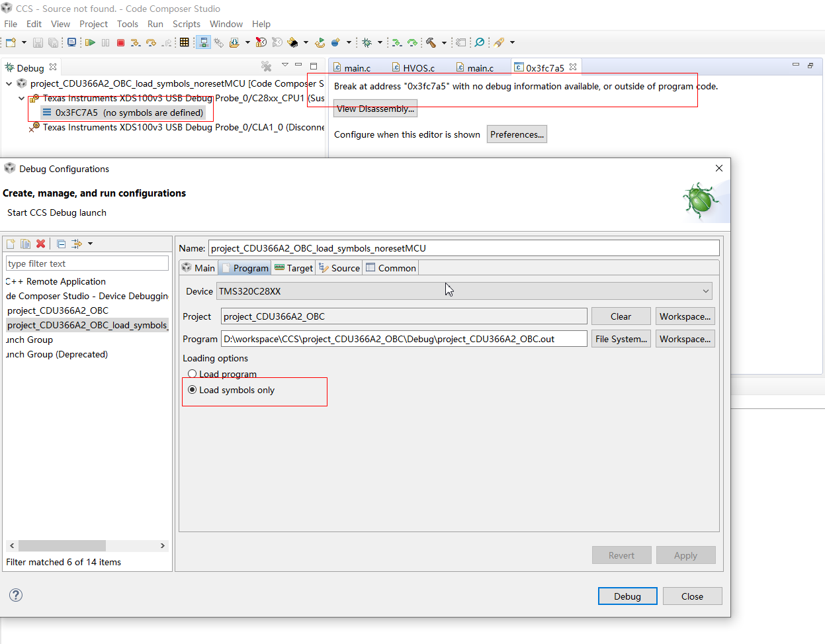Screen dimensions: 825x644
Task: Click the Clear button next to Project
Action: (621, 316)
